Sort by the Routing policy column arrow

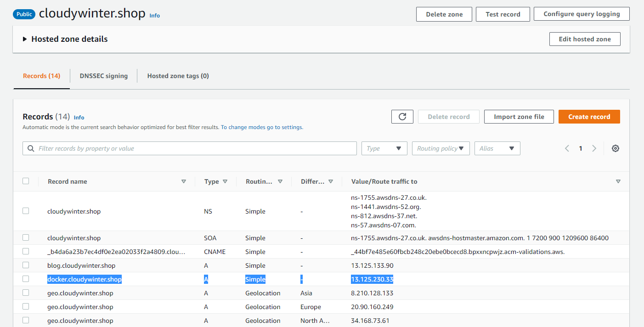pos(280,181)
